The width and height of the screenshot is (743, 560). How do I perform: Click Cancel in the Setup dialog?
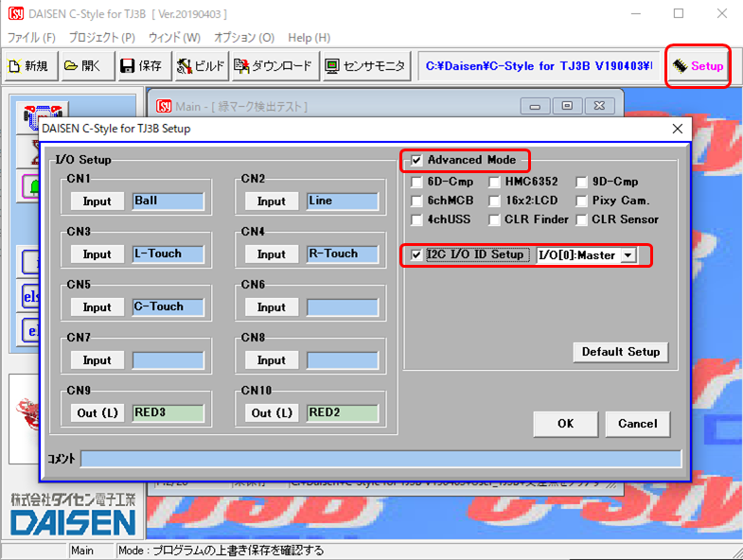click(637, 424)
